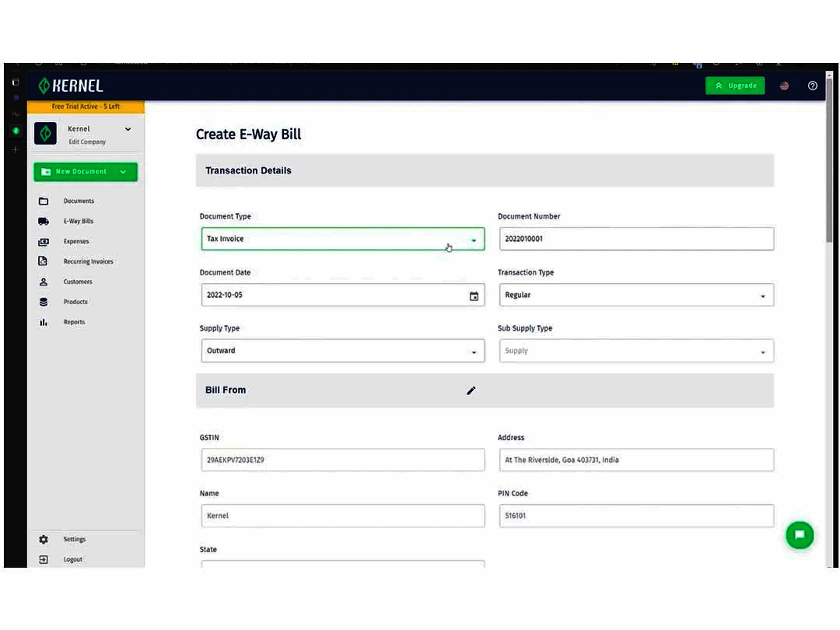Screen dimensions: 840x630
Task: Open the Transaction Type dropdown
Action: pyautogui.click(x=636, y=296)
